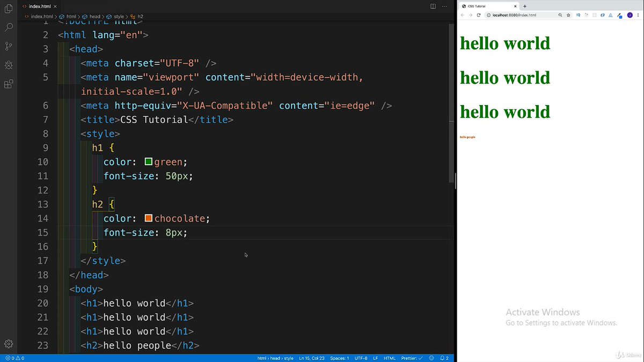Click the closing style tag on line 17
The width and height of the screenshot is (644, 362).
(x=103, y=261)
